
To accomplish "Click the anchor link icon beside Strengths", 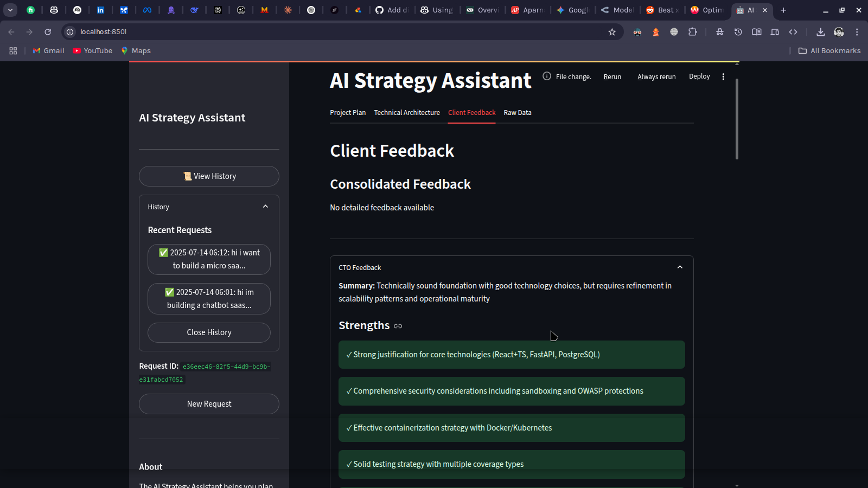I will coord(398,326).
